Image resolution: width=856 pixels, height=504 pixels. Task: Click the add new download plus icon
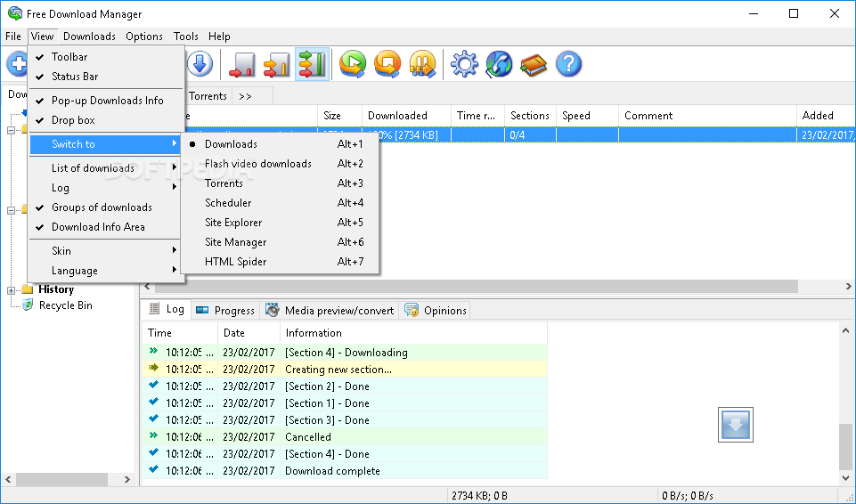click(x=16, y=64)
